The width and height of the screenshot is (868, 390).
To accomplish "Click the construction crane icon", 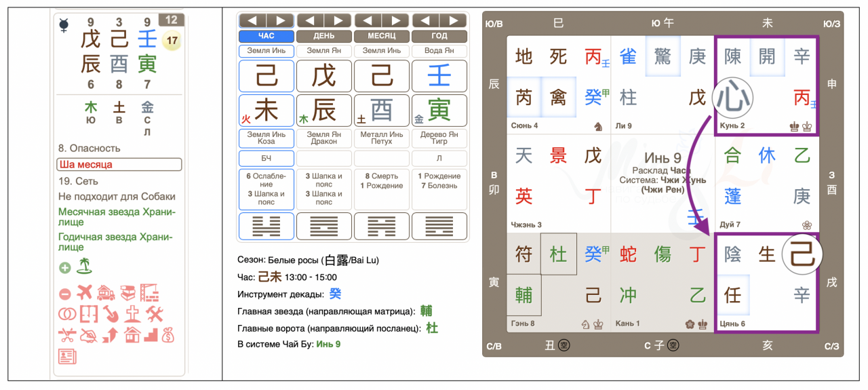I will 150,294.
